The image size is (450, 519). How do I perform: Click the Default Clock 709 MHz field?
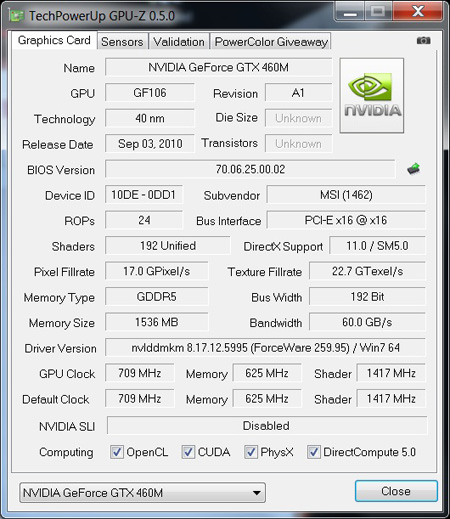click(140, 399)
